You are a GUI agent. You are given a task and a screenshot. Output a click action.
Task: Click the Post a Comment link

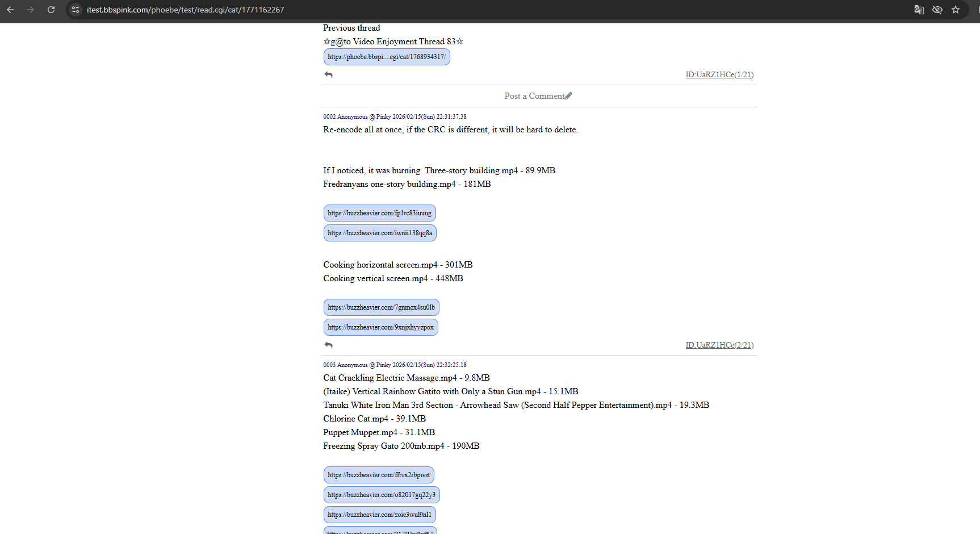click(x=534, y=96)
